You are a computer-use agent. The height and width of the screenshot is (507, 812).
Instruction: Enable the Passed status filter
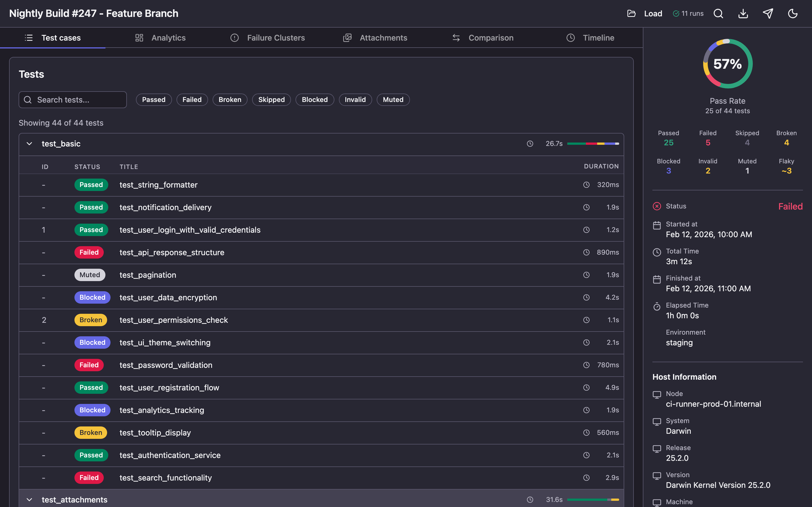[154, 100]
